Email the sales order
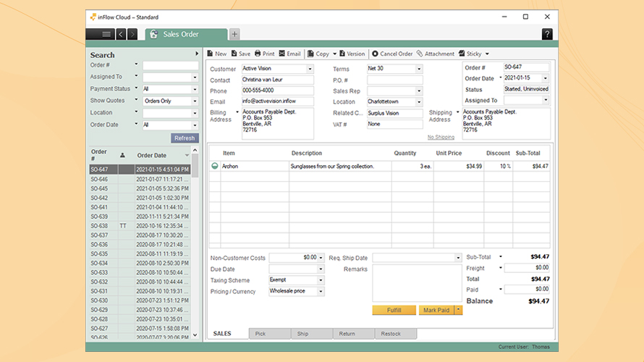 [289, 54]
